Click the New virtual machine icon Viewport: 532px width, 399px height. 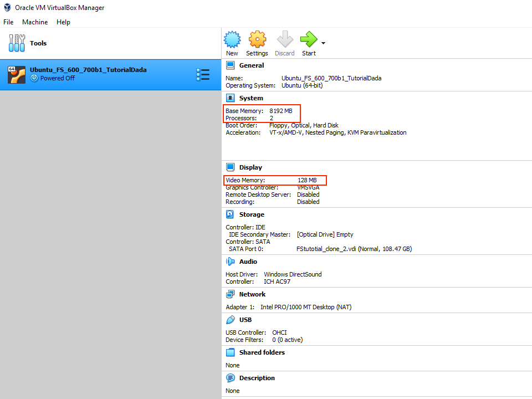[232, 40]
